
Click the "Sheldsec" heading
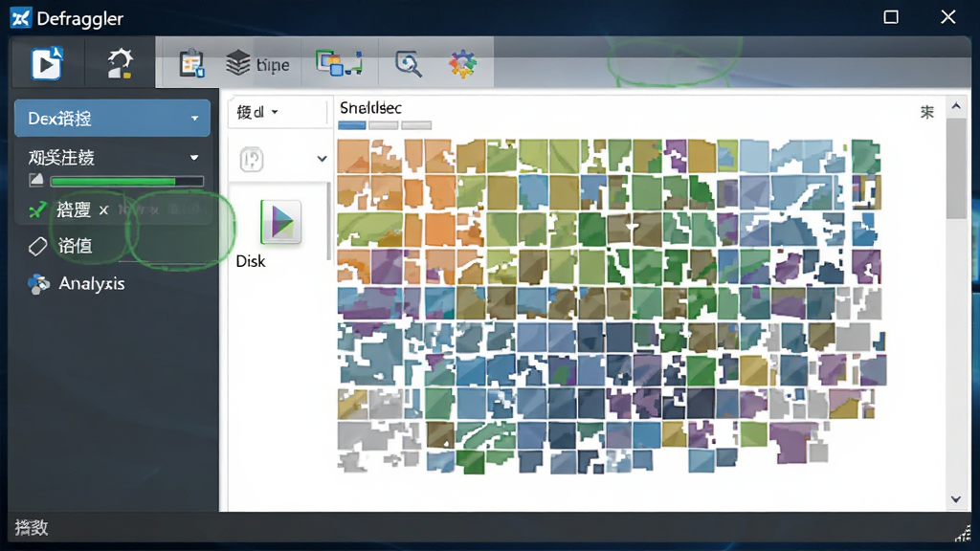point(370,108)
